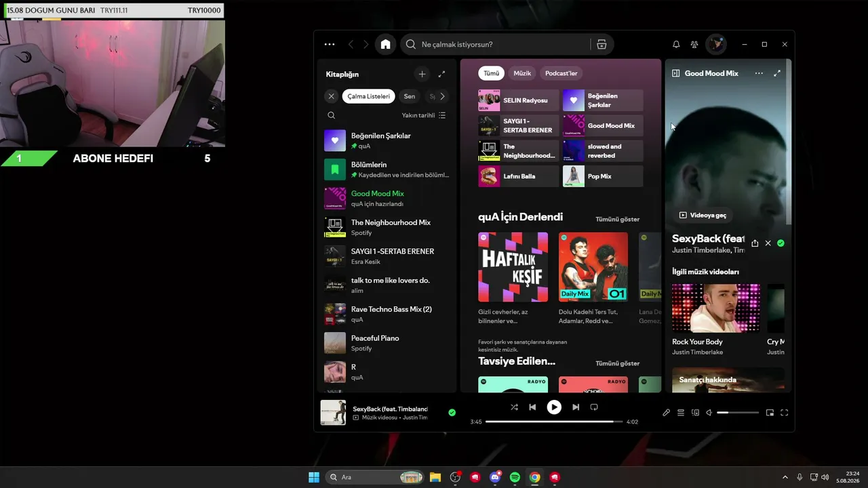Open The Neighbourhood Mix in the library list

[x=387, y=227]
